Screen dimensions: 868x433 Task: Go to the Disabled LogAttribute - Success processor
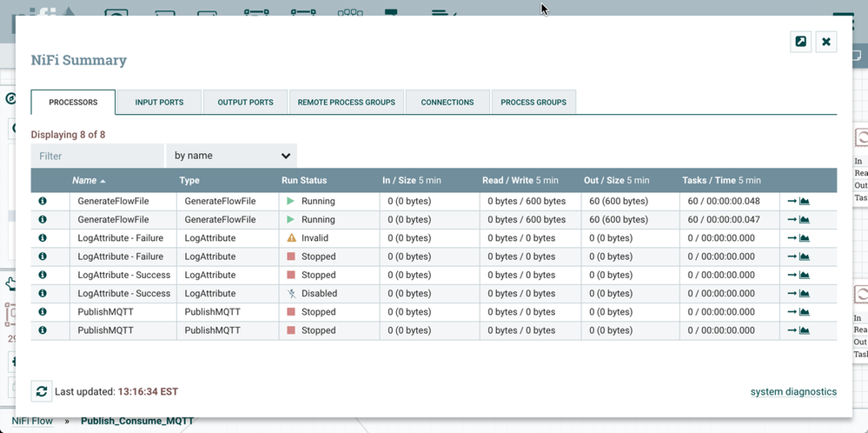(792, 294)
